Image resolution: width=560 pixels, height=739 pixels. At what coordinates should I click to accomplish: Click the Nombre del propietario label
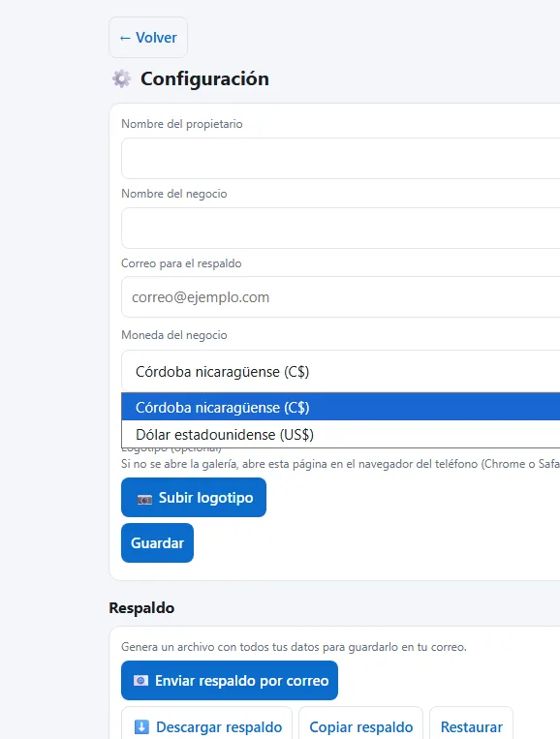tap(182, 124)
